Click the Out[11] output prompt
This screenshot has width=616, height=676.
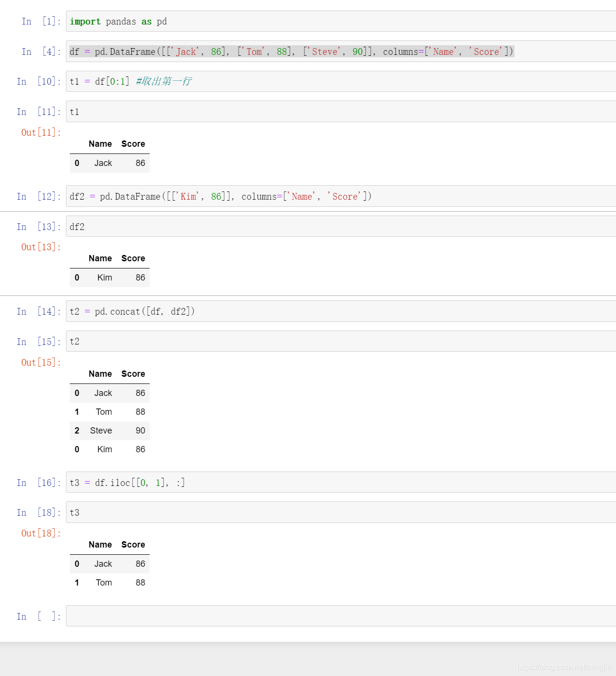click(41, 132)
